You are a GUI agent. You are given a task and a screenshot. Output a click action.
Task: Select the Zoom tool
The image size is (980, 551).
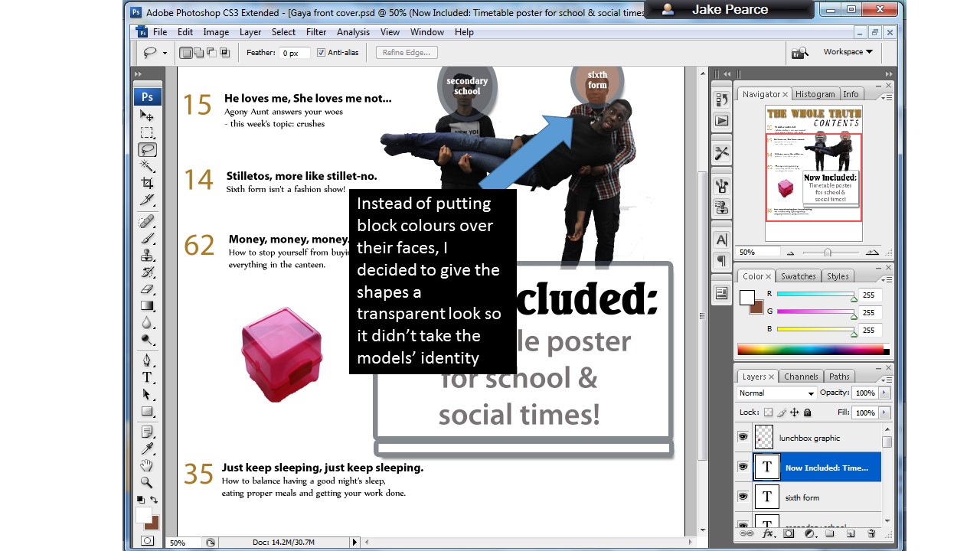coord(147,483)
